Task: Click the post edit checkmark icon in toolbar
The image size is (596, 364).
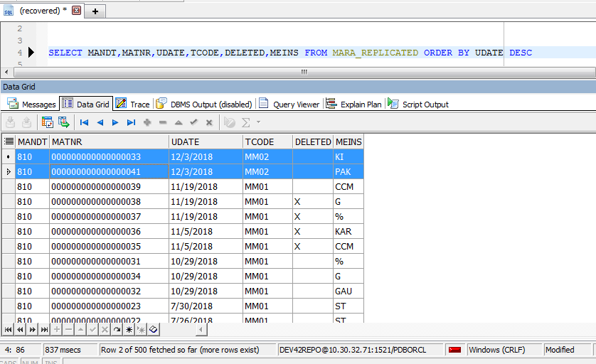Action: tap(194, 122)
